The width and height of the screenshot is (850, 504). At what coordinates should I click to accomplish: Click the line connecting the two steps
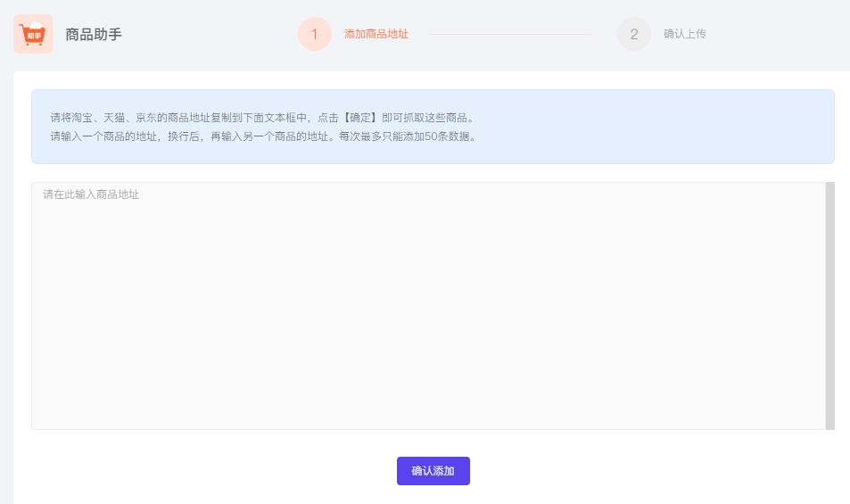[509, 34]
